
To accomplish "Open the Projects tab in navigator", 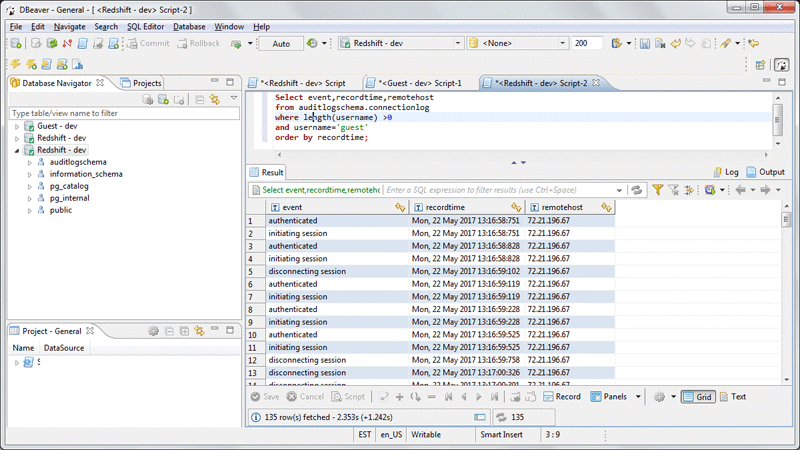I will click(x=141, y=83).
